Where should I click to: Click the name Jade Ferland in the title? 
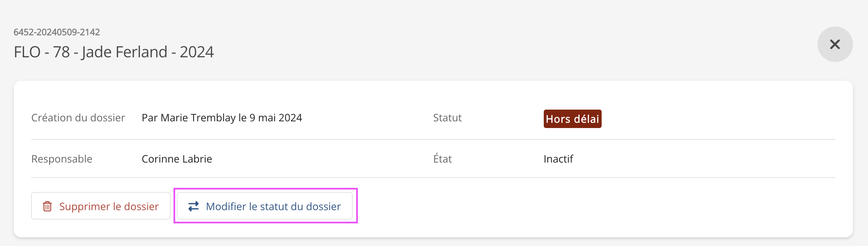coord(124,52)
